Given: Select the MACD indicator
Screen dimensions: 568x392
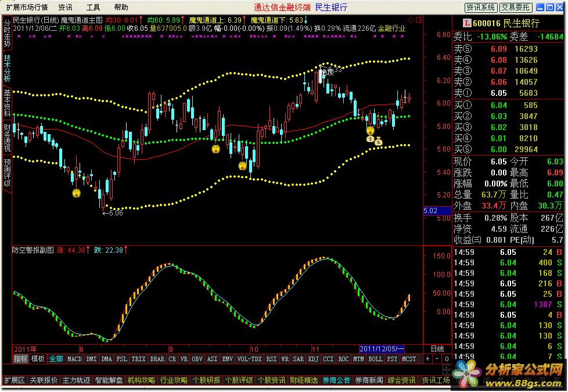Looking at the screenshot, I should (x=74, y=359).
